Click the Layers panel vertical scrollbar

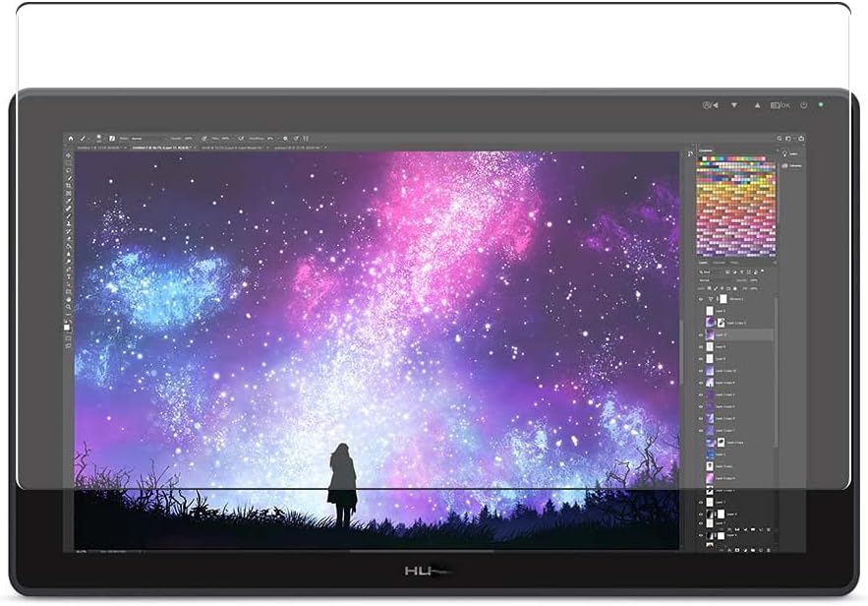pos(777,371)
